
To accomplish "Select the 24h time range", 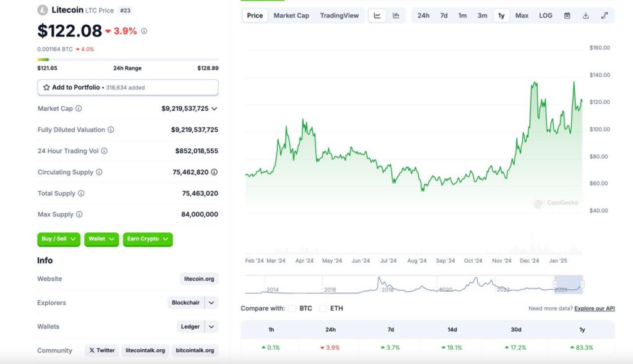I will [x=423, y=15].
